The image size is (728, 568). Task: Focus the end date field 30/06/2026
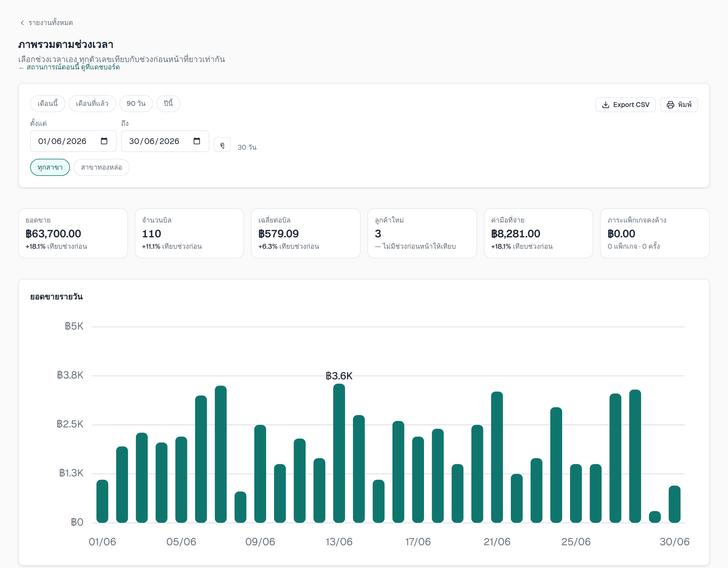pos(165,141)
